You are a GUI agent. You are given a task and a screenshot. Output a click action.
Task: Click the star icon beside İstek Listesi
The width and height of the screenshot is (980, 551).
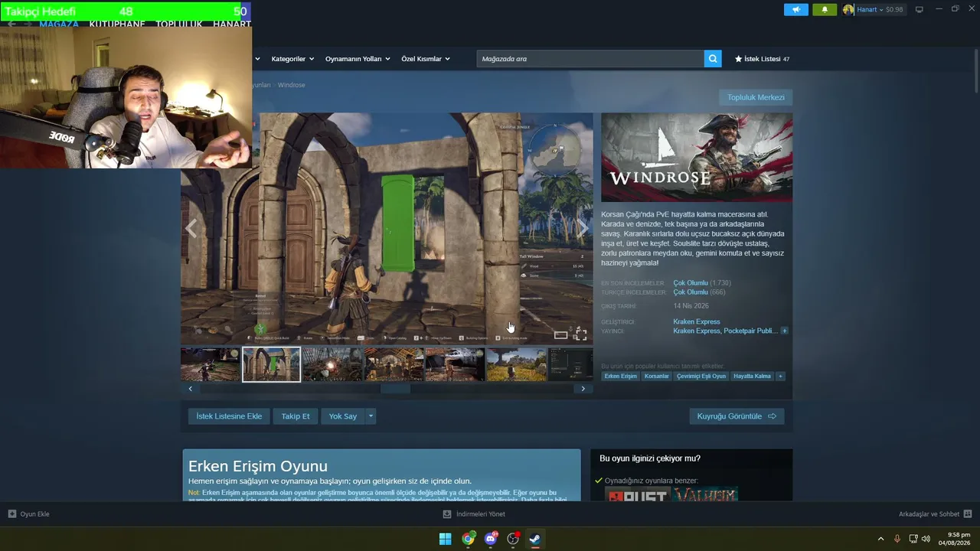[x=739, y=59]
